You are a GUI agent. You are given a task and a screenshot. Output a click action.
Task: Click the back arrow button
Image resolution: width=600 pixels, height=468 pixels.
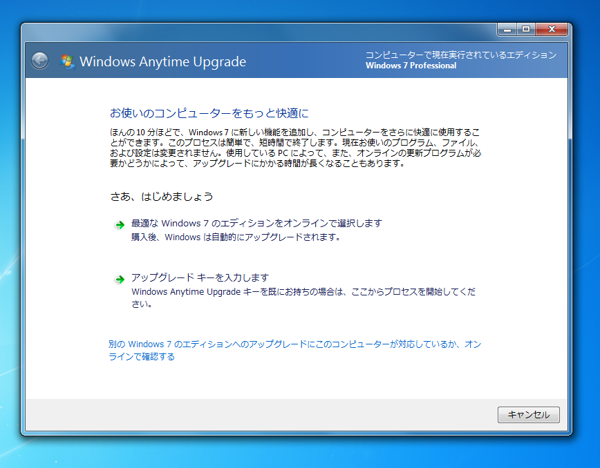pos(40,61)
